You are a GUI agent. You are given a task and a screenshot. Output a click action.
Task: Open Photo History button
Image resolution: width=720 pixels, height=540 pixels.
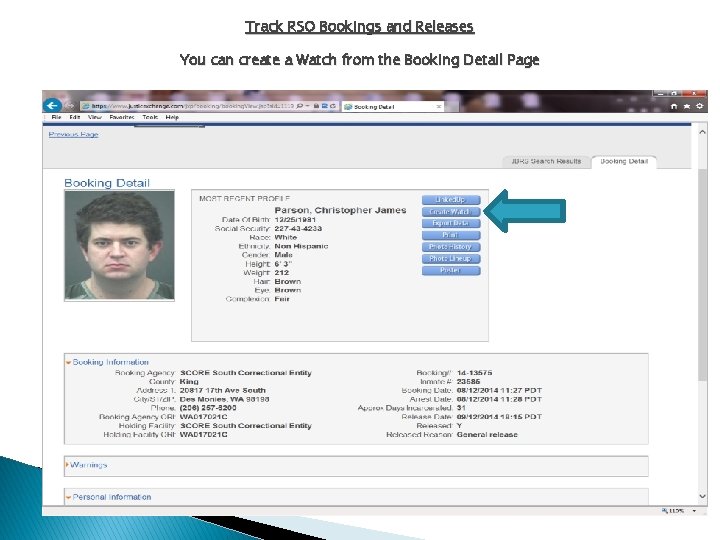coord(451,247)
